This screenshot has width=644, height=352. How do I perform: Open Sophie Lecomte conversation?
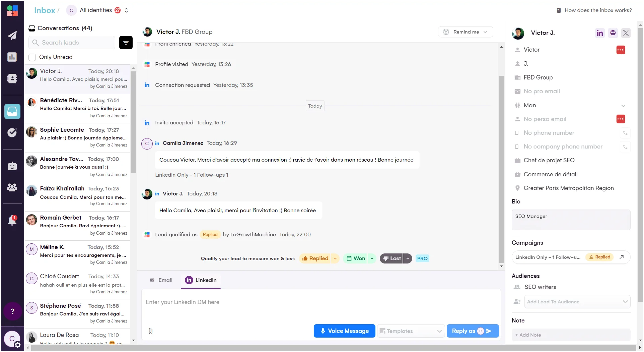pos(77,137)
